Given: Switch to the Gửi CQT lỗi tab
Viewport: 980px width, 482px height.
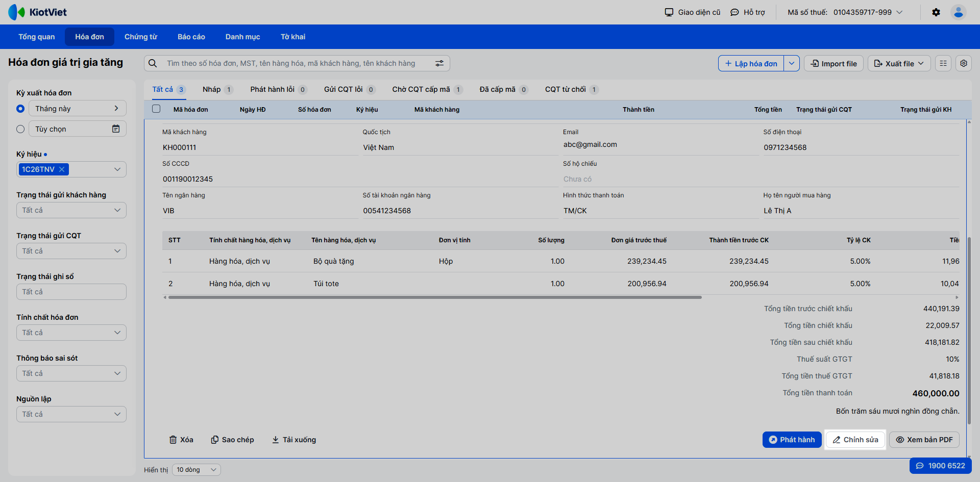Looking at the screenshot, I should pos(350,89).
